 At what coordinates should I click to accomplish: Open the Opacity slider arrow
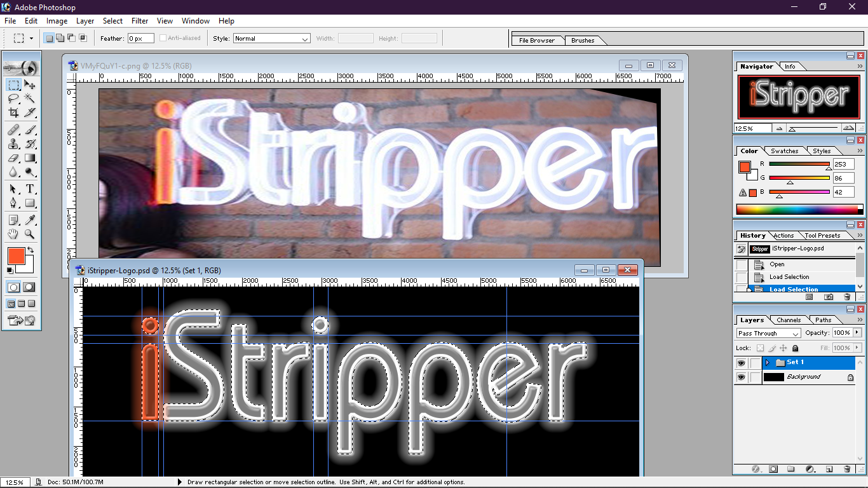857,333
